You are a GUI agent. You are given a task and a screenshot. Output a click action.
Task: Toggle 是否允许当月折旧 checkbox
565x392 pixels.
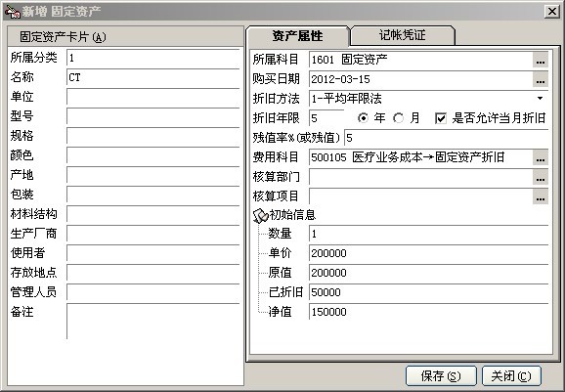click(441, 118)
